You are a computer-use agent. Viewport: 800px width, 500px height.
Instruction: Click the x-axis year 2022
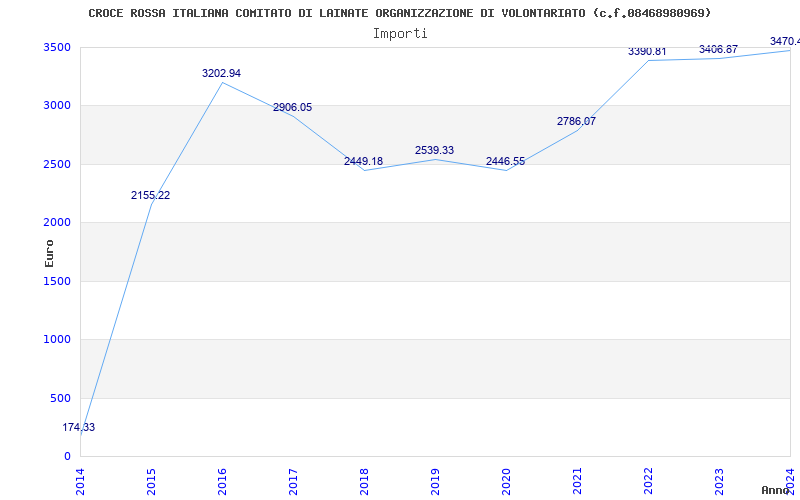(648, 481)
